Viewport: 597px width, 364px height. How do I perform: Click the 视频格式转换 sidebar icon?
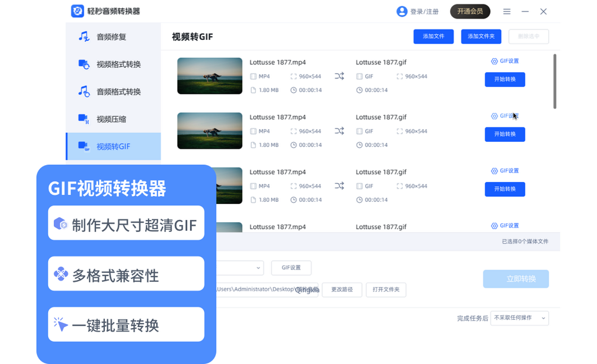pos(84,64)
